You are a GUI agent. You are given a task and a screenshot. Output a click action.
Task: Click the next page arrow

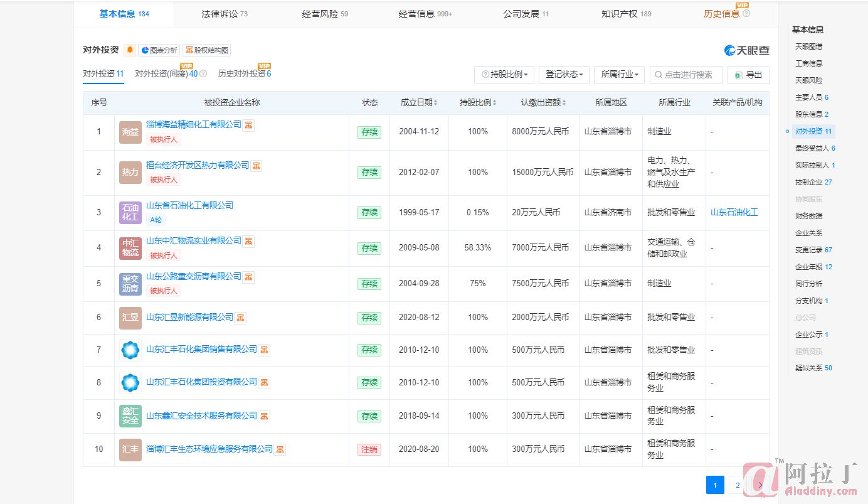coord(760,485)
